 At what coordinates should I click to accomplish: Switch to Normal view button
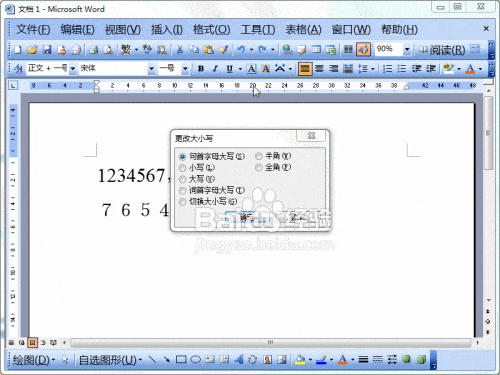(x=11, y=342)
